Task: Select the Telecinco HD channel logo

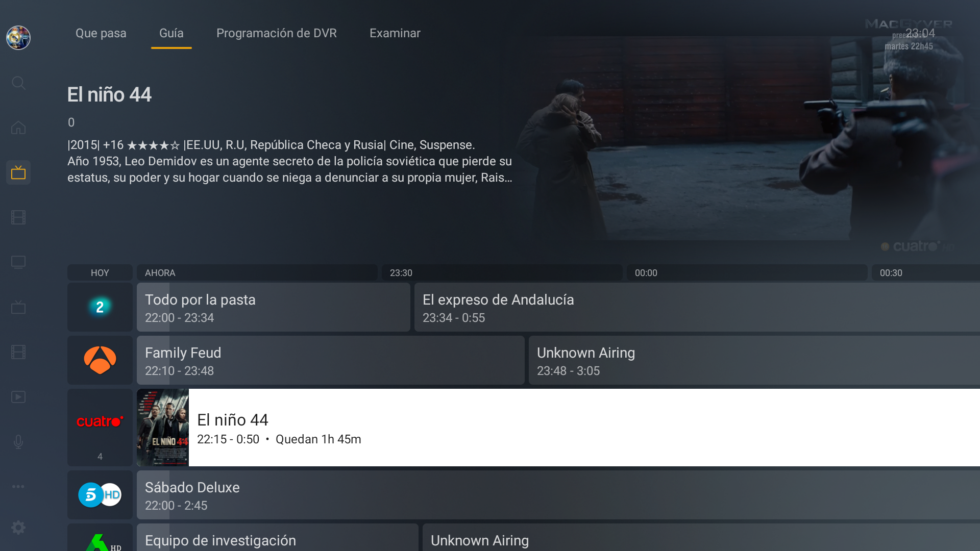Action: 100,495
